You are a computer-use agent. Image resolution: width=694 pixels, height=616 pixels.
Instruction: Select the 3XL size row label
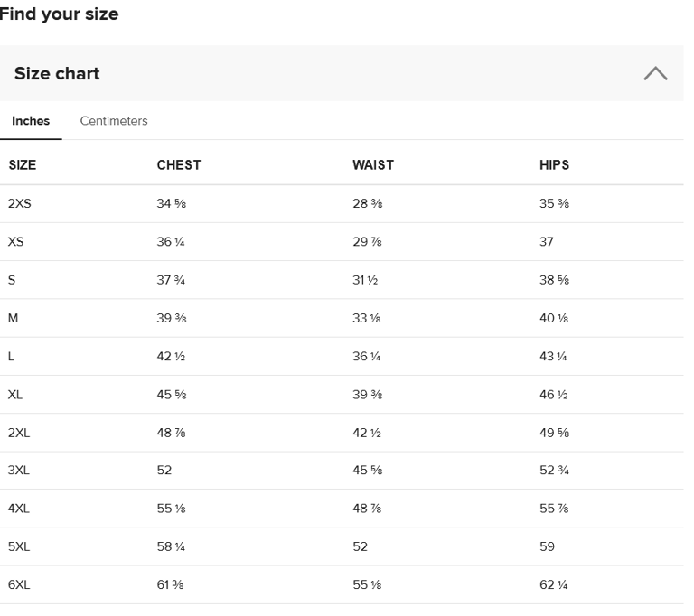(19, 471)
